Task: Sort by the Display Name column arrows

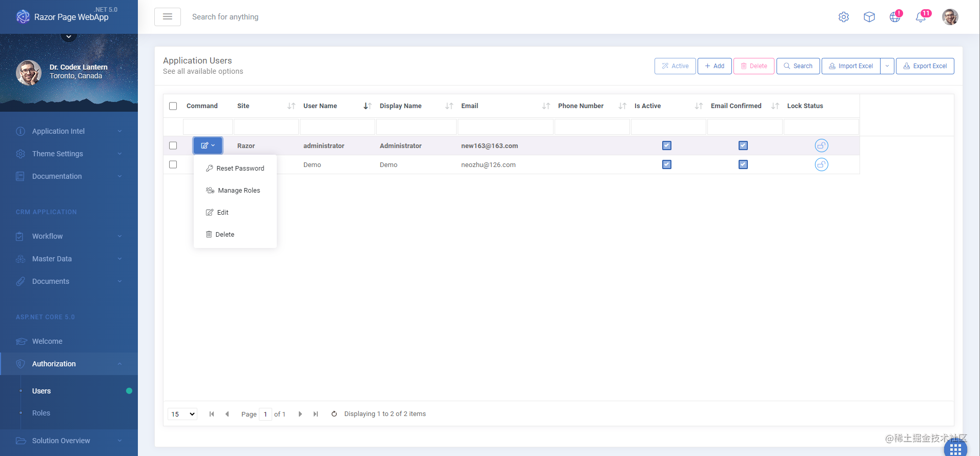Action: (449, 106)
